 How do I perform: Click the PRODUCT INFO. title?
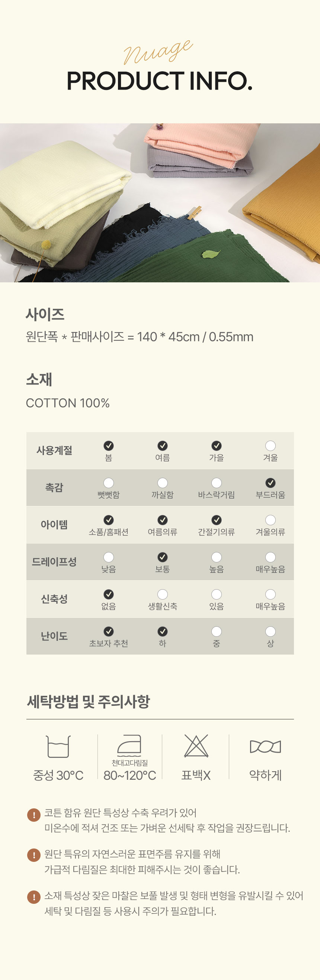click(x=160, y=81)
